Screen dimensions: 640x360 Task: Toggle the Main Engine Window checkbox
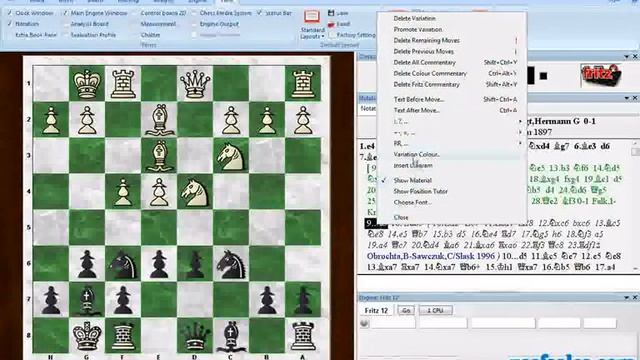(x=65, y=13)
